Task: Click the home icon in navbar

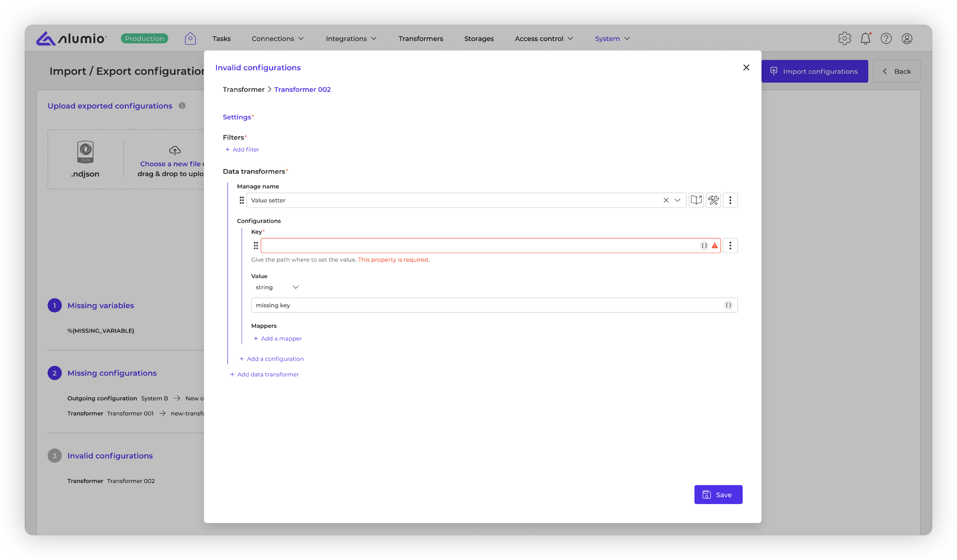Action: [190, 38]
